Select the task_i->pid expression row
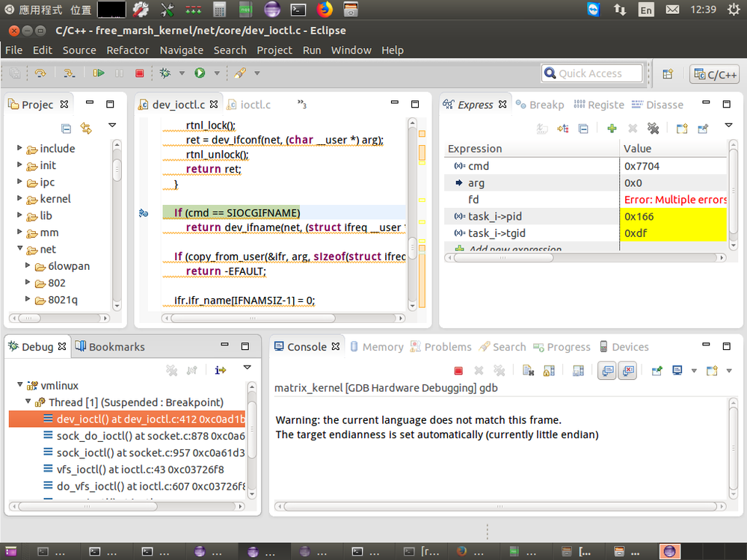This screenshot has width=747, height=560. point(585,216)
